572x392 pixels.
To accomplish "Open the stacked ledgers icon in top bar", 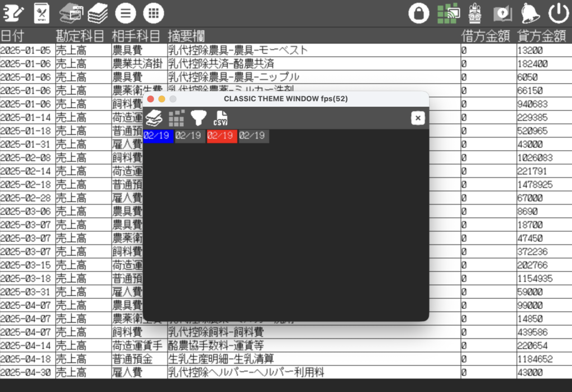I will 98,13.
